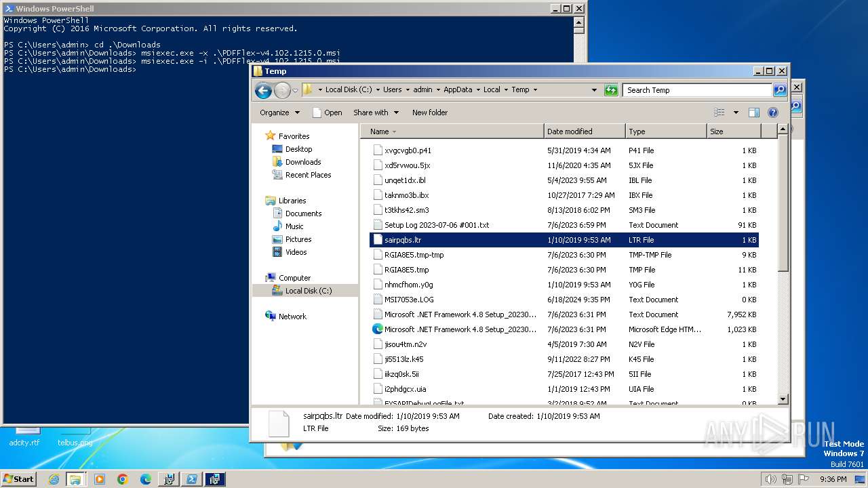868x488 pixels.
Task: Open the Organize dropdown menu
Action: coord(279,113)
